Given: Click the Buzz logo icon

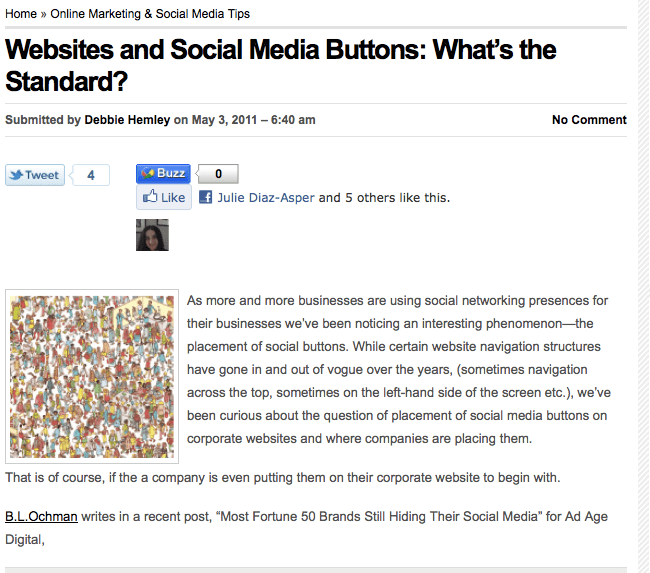Looking at the screenshot, I should point(147,173).
